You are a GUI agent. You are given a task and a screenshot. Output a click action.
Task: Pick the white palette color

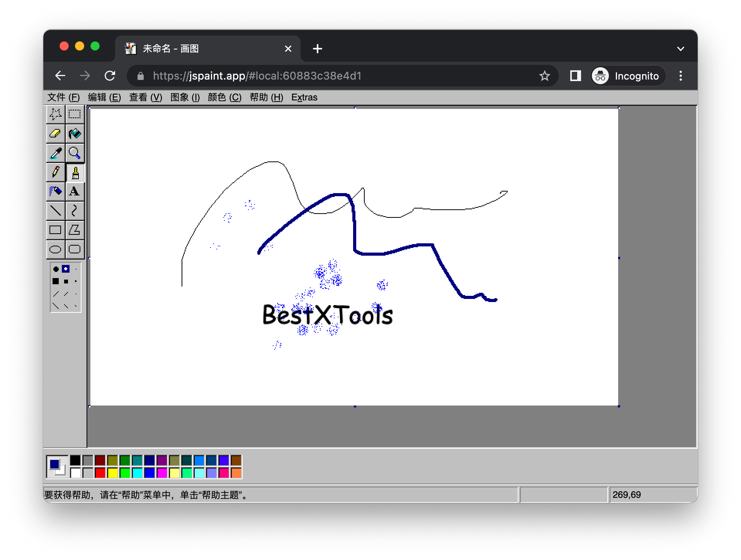point(76,473)
